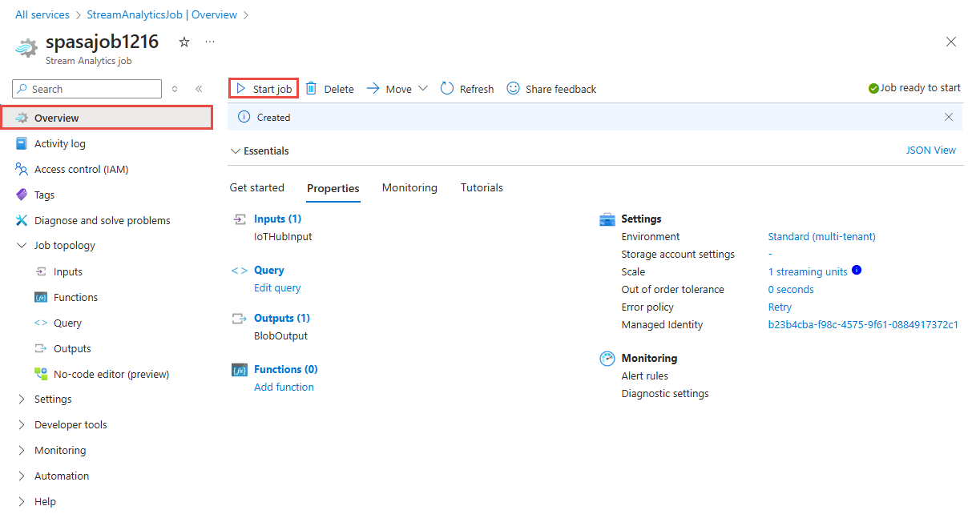Collapse the Job topology tree section
This screenshot has width=980, height=518.
click(22, 246)
